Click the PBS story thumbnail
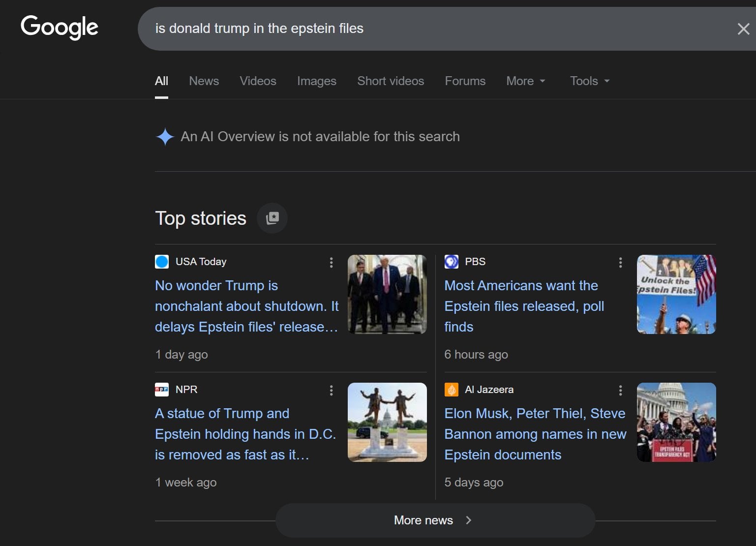Screen dimensions: 756x546 point(676,294)
